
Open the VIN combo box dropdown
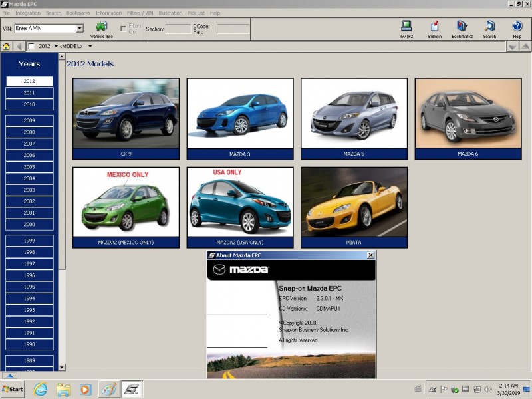[x=80, y=28]
